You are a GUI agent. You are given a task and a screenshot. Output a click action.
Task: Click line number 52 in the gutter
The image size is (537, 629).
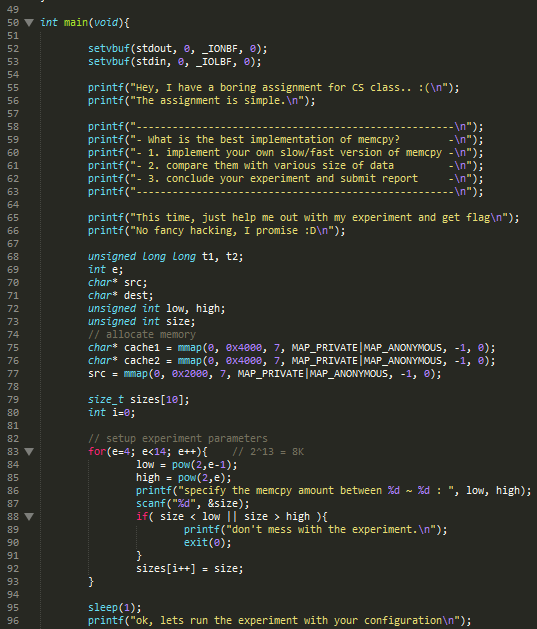[x=13, y=49]
